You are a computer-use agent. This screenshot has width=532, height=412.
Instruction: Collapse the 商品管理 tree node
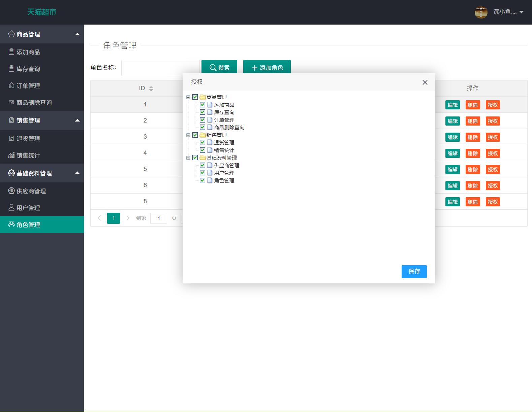point(188,97)
